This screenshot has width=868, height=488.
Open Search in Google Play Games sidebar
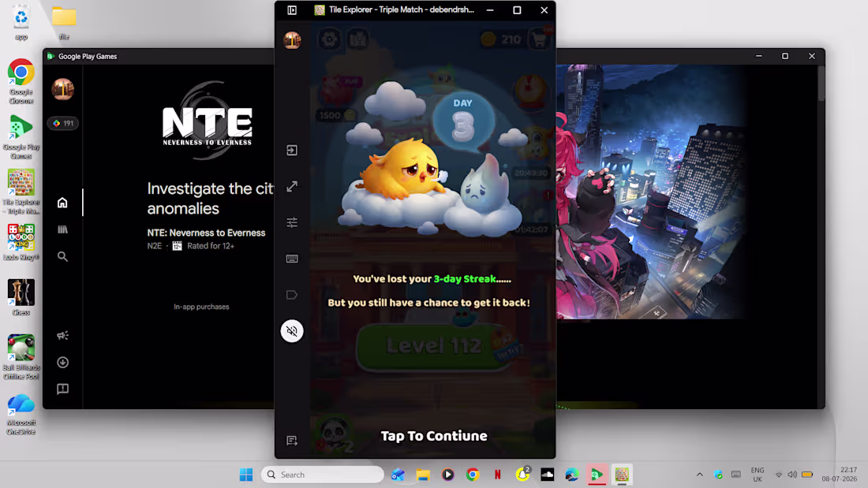pyautogui.click(x=62, y=256)
